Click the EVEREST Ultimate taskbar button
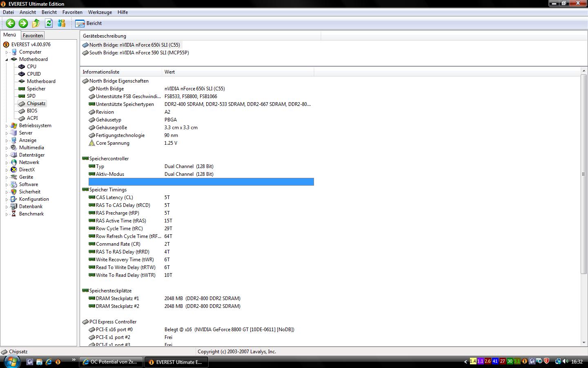 point(176,362)
